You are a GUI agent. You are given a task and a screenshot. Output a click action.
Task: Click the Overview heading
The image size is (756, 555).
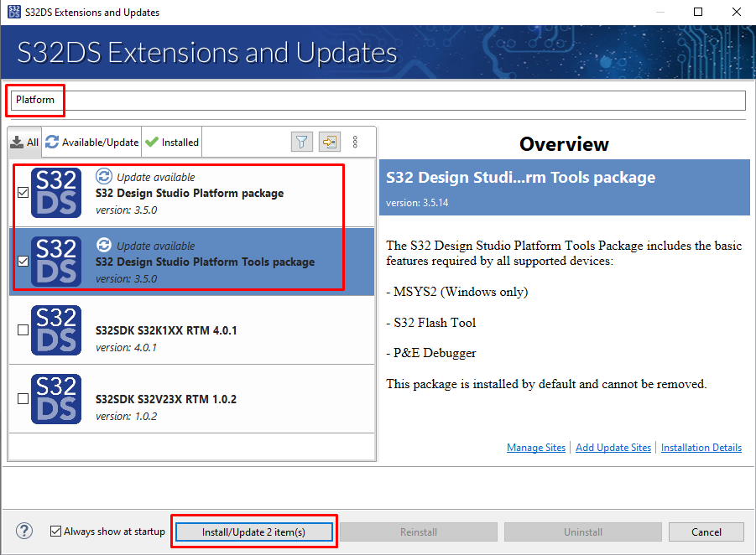[564, 144]
